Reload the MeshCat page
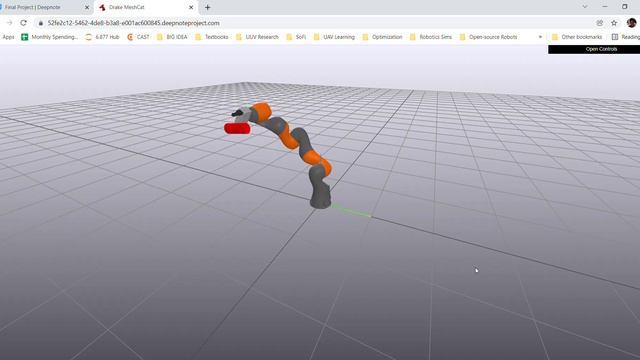The image size is (640, 360). (x=23, y=23)
